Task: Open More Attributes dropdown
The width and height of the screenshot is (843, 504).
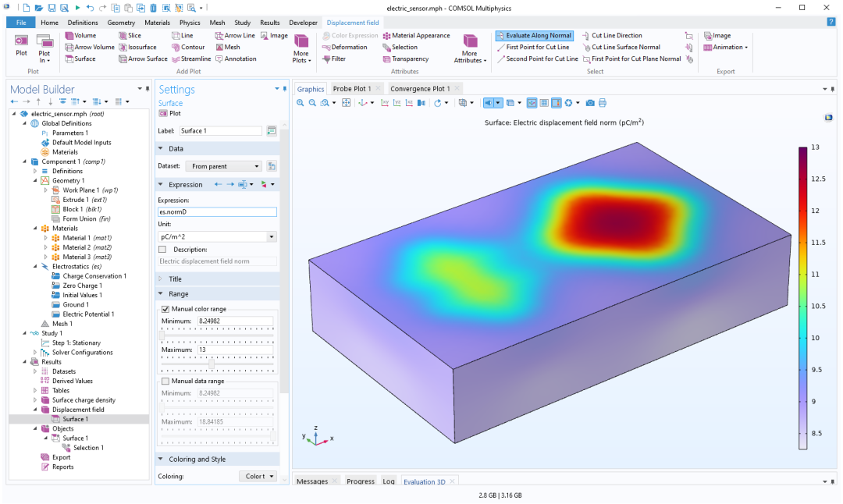Action: click(x=470, y=49)
